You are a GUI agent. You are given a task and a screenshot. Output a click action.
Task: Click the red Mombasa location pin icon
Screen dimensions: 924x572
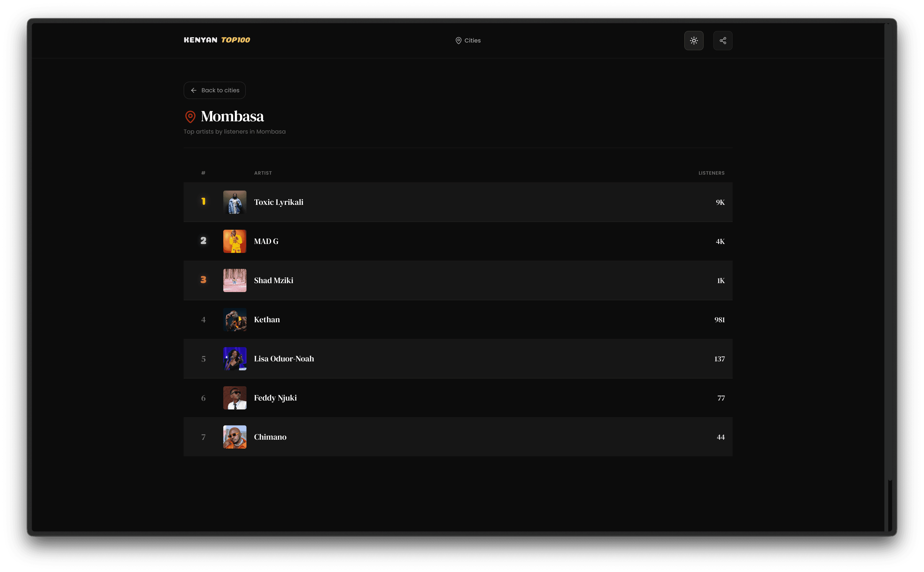pyautogui.click(x=190, y=116)
